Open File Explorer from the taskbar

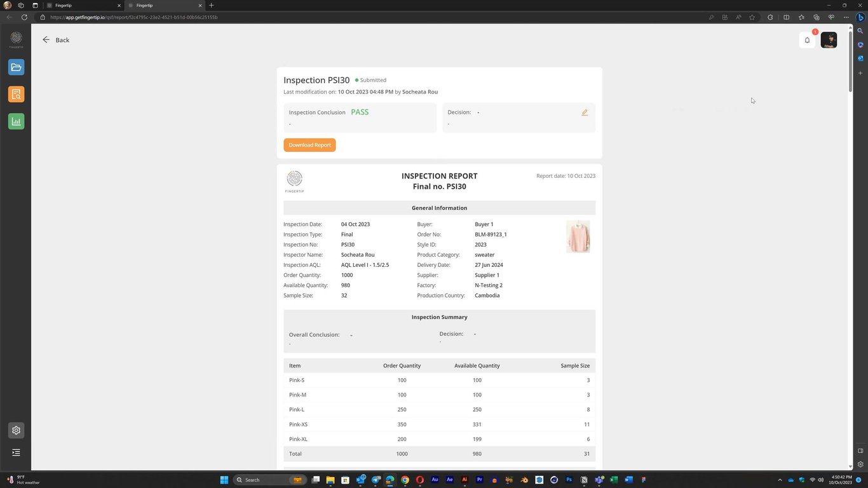(x=330, y=480)
